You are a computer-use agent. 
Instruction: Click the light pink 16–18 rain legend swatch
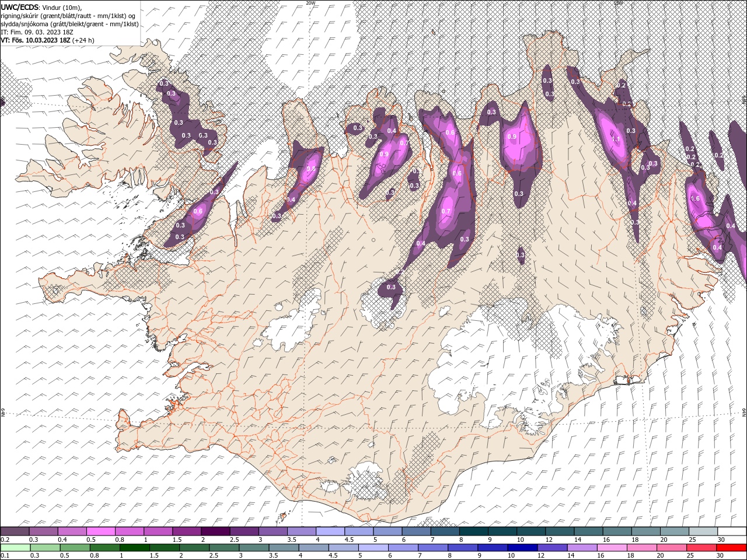click(612, 548)
